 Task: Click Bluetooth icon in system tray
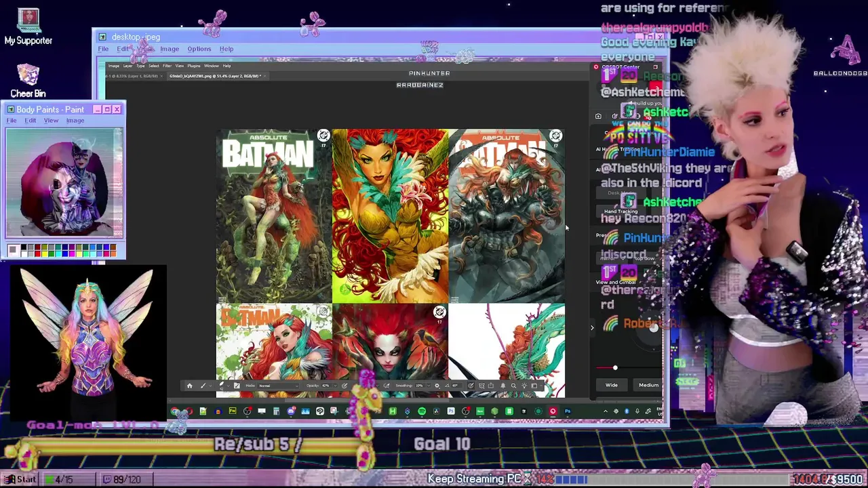pyautogui.click(x=627, y=411)
